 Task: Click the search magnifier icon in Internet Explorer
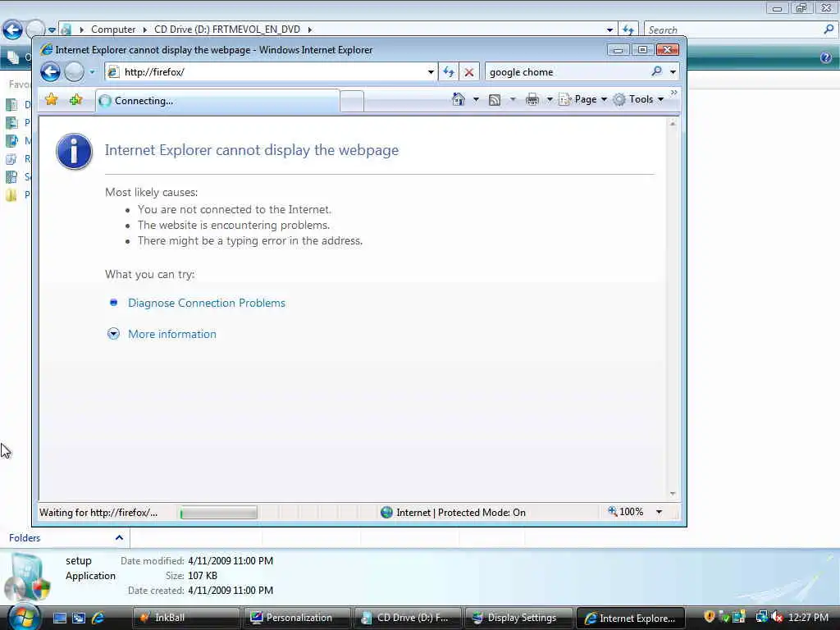click(x=657, y=71)
